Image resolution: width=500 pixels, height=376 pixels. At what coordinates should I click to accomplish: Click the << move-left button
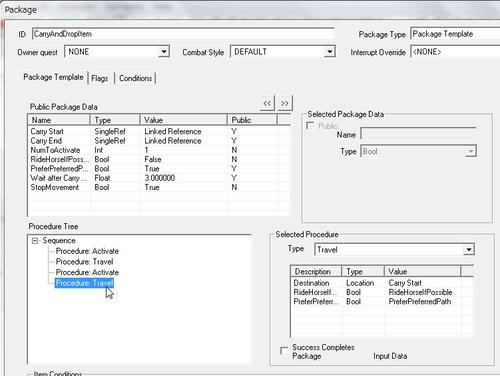[x=267, y=103]
